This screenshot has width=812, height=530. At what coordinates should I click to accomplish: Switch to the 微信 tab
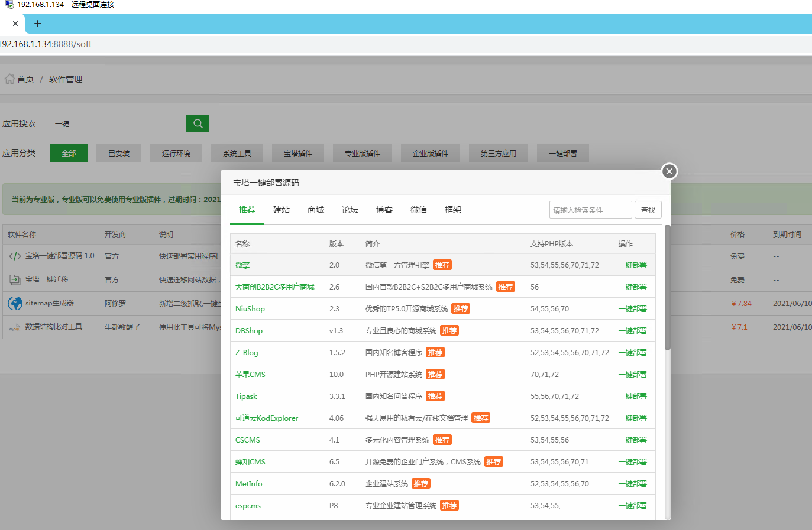pyautogui.click(x=419, y=210)
